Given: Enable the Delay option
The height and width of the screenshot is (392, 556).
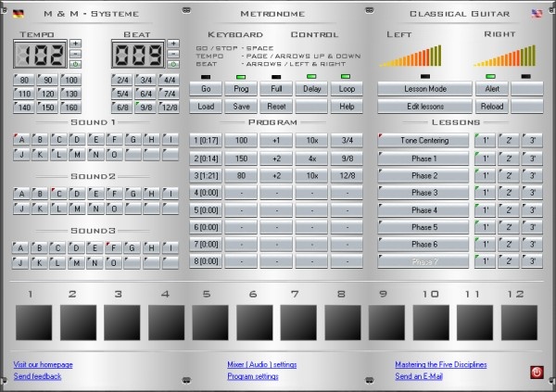Looking at the screenshot, I should [310, 89].
